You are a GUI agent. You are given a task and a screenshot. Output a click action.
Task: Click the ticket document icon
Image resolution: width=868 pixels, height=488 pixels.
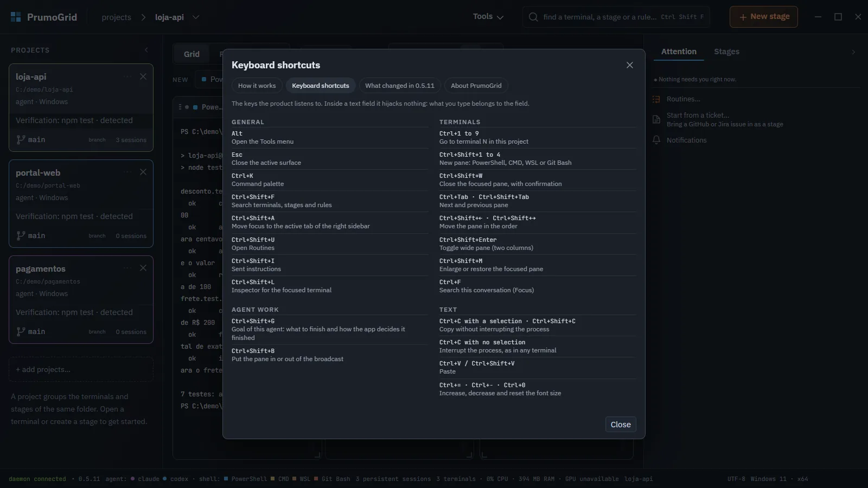[656, 119]
